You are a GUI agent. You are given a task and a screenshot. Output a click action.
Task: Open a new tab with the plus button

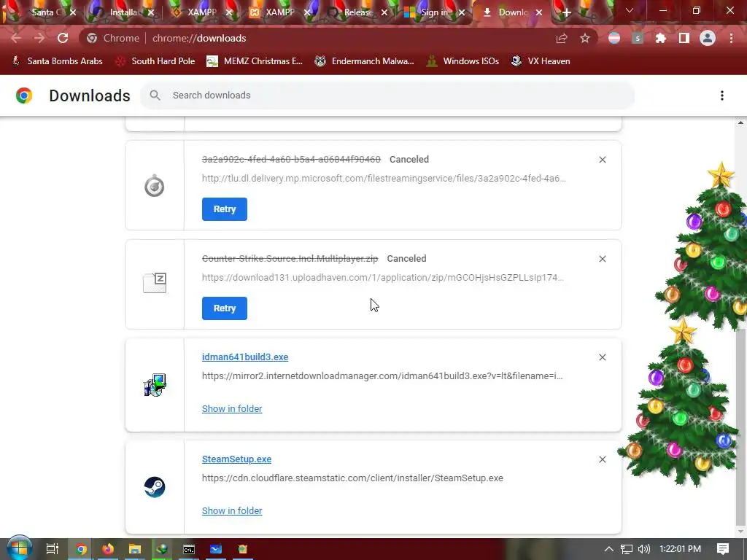pyautogui.click(x=566, y=13)
